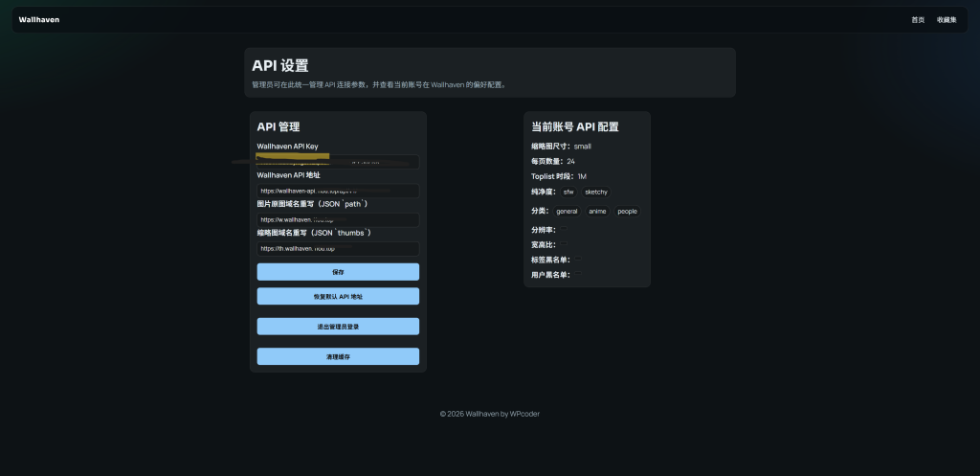
Task: Click the empty chip beside 宽高比
Action: 564,244
